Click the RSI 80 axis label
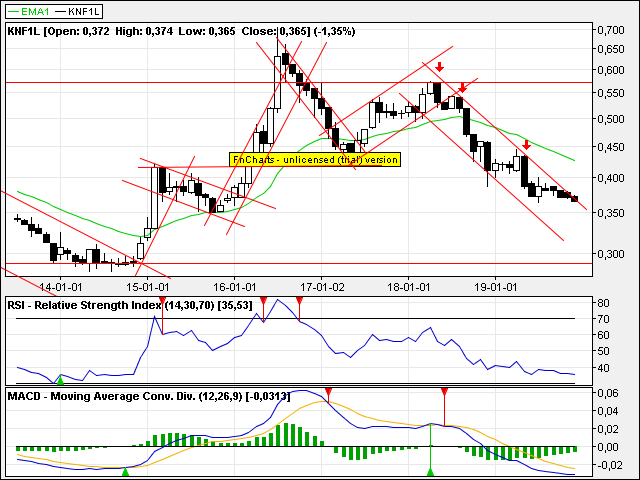 coord(603,303)
